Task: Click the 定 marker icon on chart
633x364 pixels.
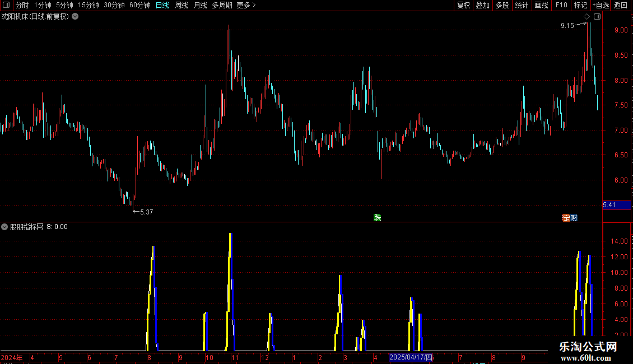Action: coord(566,218)
